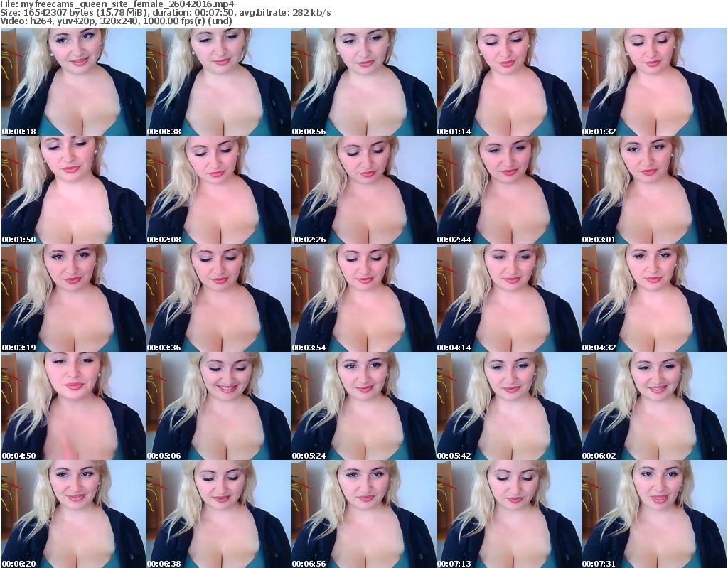
Task: Select the thumbnail timestamped 00:03:54
Action: [x=363, y=298]
